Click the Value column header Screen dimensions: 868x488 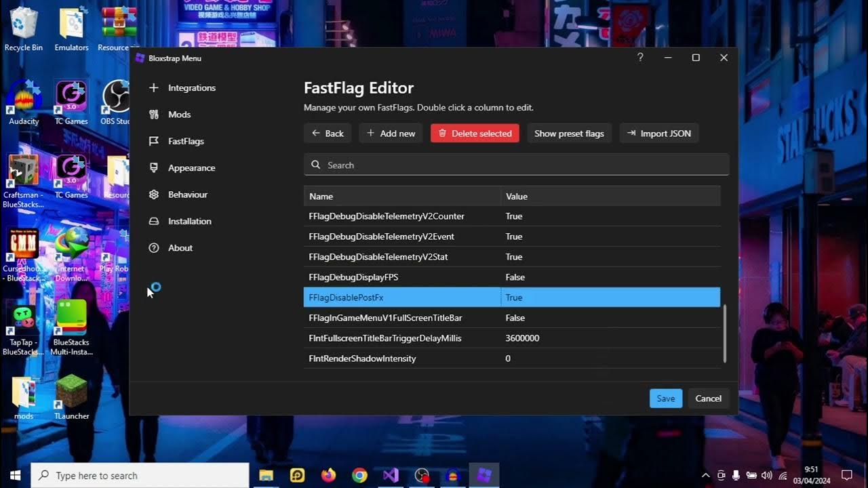610,196
